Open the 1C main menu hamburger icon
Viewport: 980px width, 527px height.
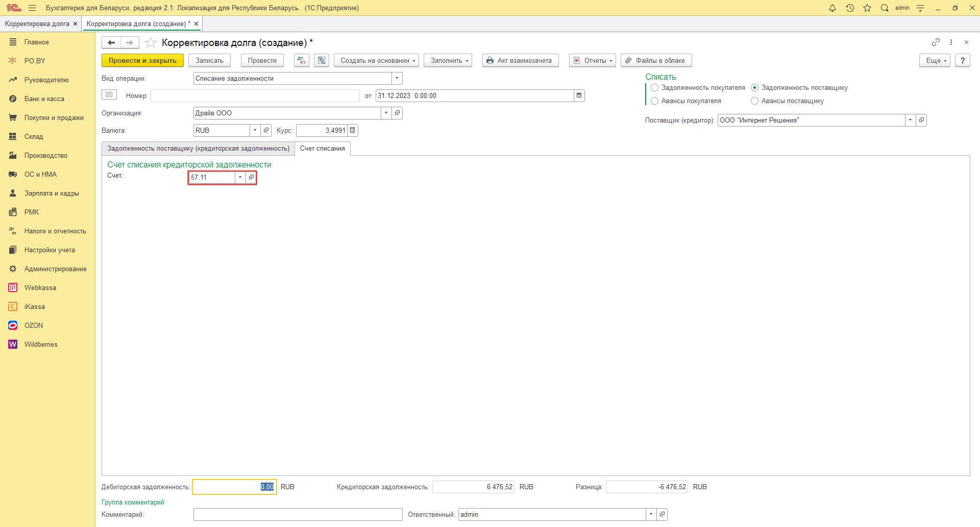[32, 8]
